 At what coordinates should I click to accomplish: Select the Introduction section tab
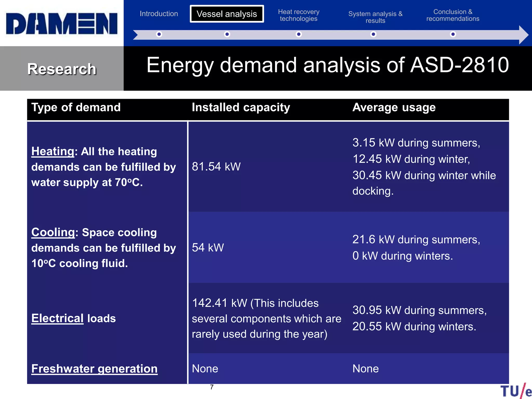(x=159, y=14)
